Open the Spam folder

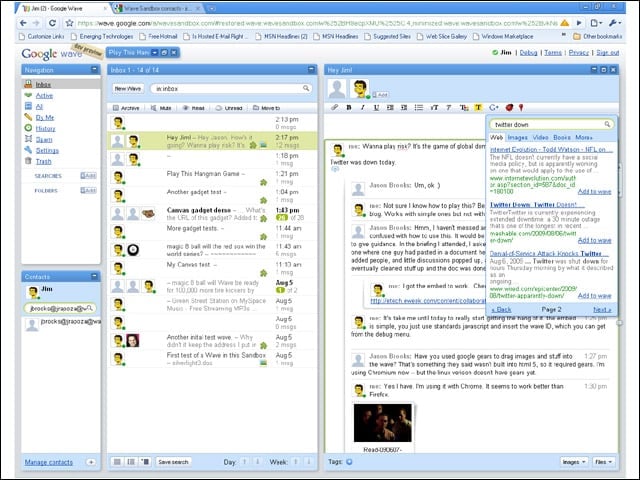[x=44, y=140]
